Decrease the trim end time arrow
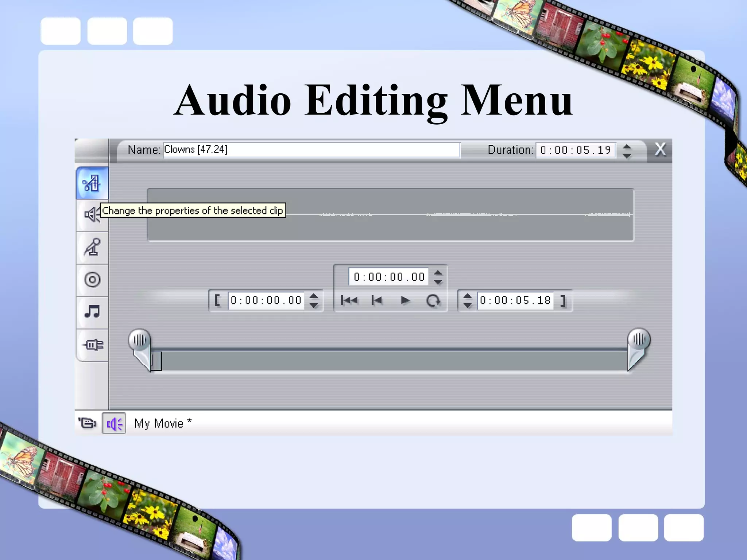 tap(468, 305)
